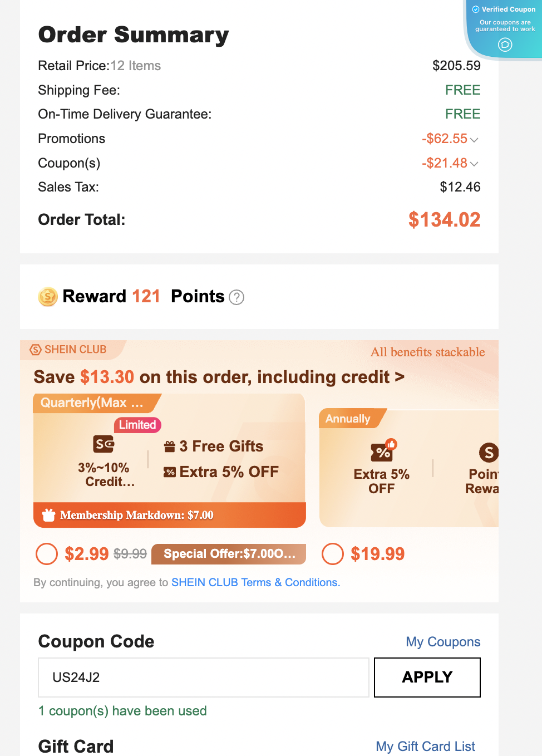Viewport: 542px width, 756px height.
Task: Click the Annually Extra 5% OFF coupon icon
Action: (x=383, y=450)
